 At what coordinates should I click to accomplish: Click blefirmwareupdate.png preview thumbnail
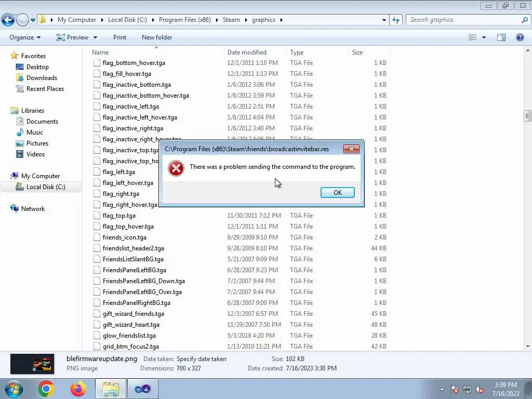pos(32,364)
